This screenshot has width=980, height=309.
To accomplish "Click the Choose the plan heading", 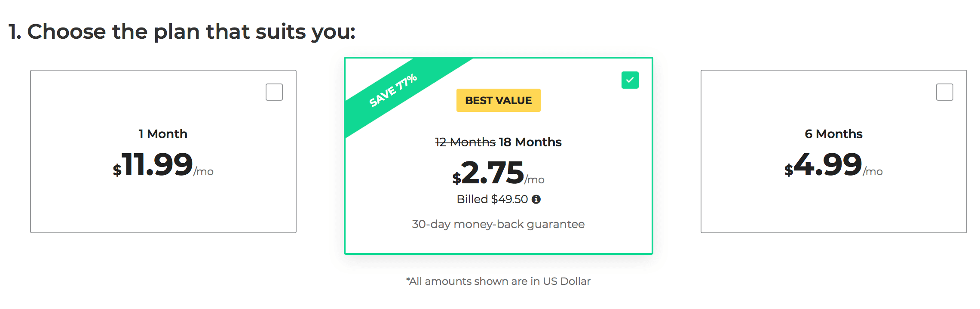I will (x=182, y=32).
